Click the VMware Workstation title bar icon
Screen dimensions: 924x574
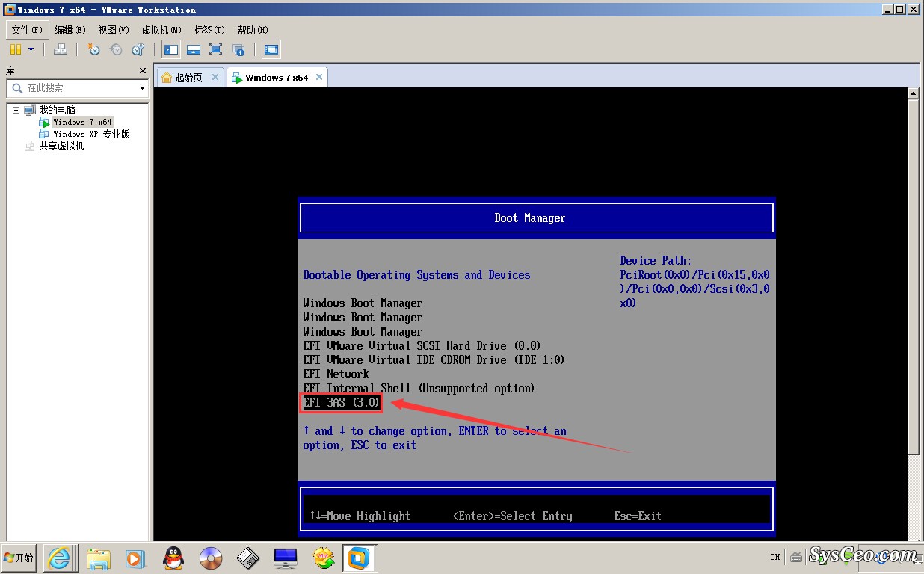tap(10, 10)
